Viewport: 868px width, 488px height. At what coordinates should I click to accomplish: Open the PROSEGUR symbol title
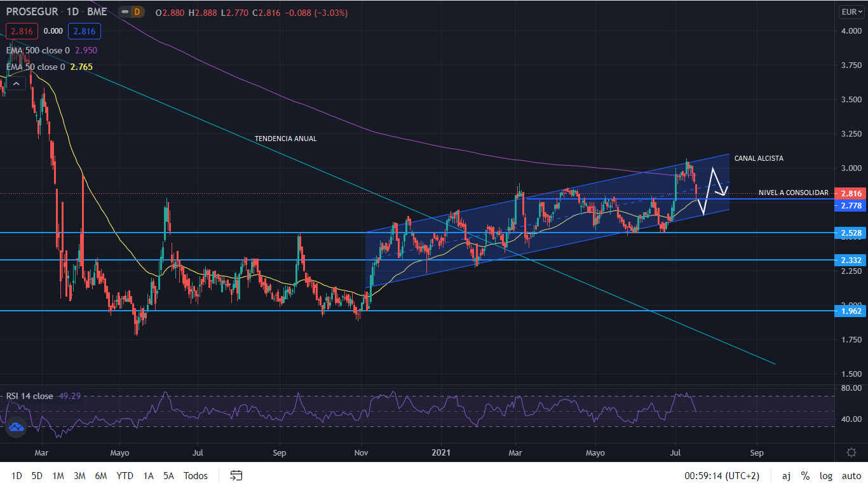tap(32, 12)
